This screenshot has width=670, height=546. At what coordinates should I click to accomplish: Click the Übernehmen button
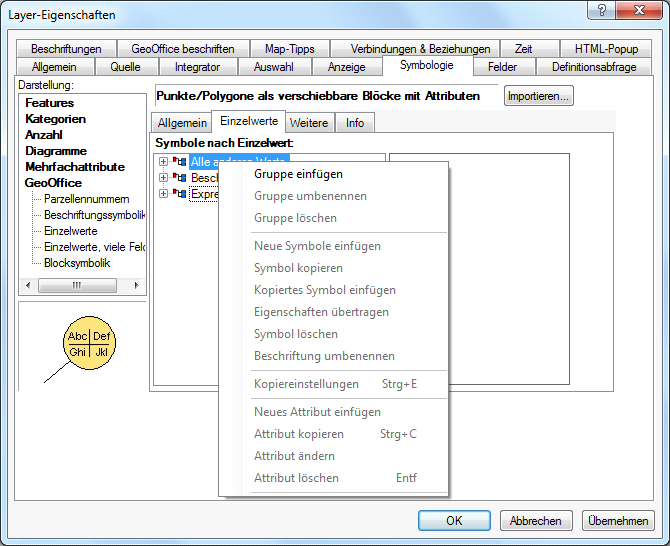619,521
